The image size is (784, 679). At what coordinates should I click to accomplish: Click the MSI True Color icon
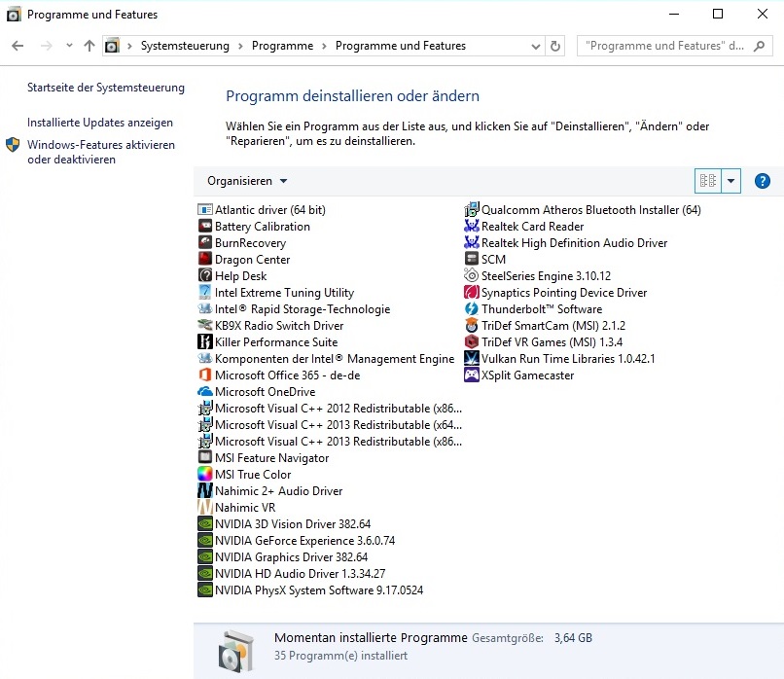pyautogui.click(x=205, y=475)
